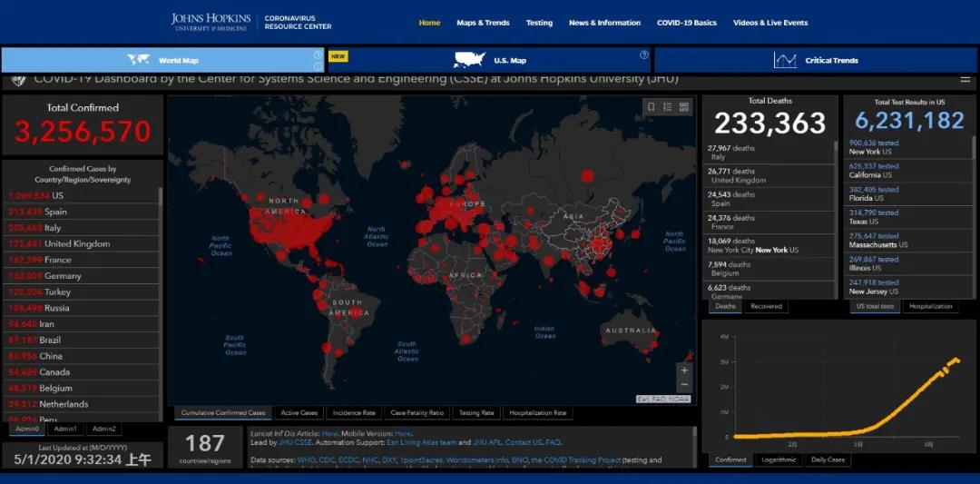Open the basemap gallery grid icon

click(x=683, y=107)
